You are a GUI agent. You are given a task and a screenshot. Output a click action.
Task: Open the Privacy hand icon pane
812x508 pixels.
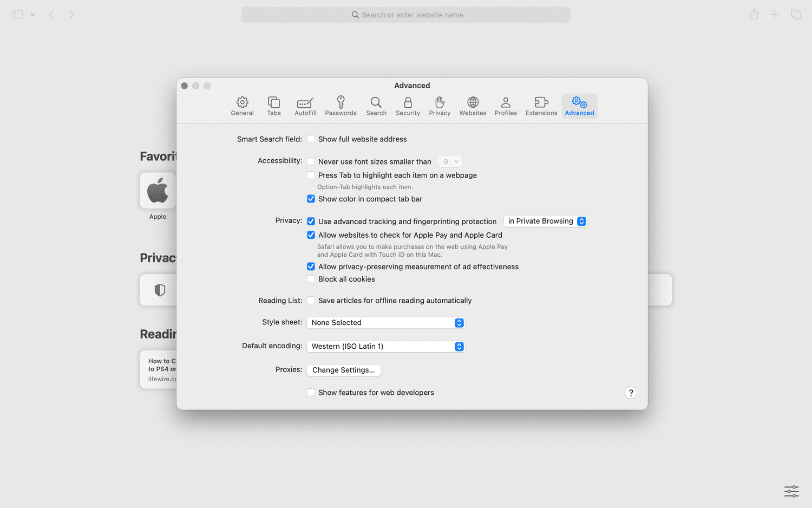point(440,106)
